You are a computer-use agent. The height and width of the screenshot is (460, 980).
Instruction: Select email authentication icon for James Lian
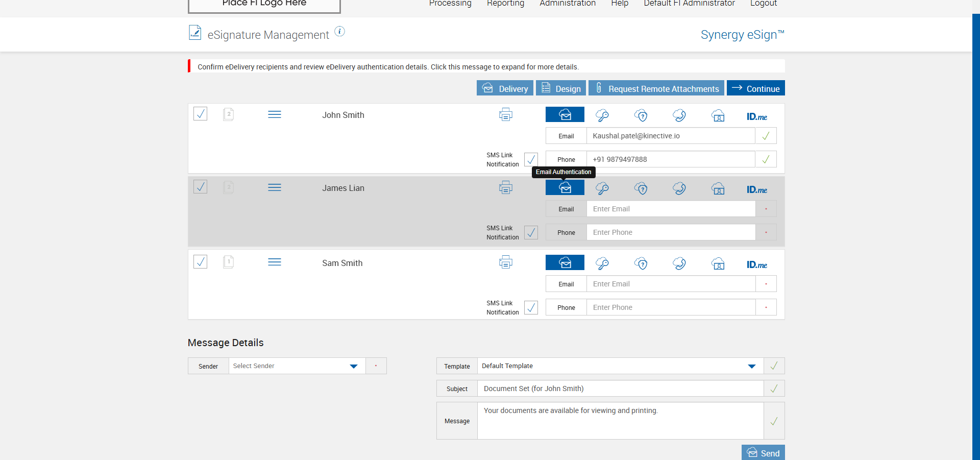tap(565, 187)
